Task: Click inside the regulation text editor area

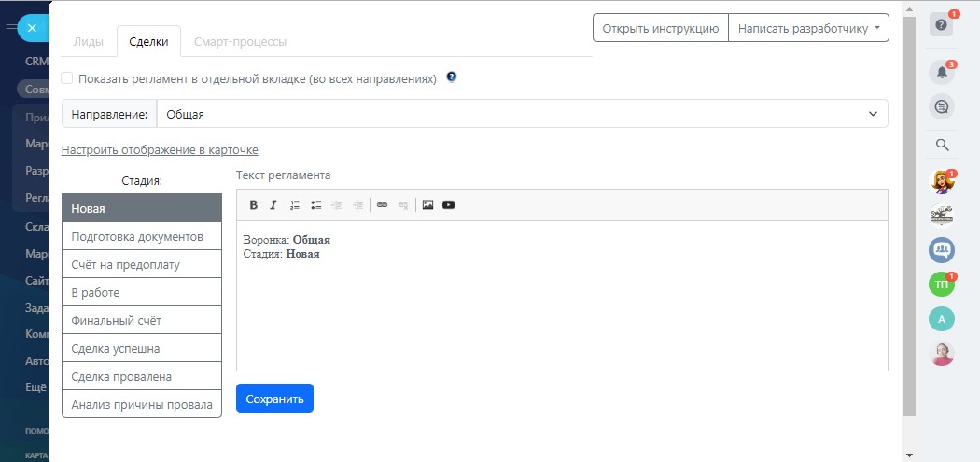Action: pos(562,296)
